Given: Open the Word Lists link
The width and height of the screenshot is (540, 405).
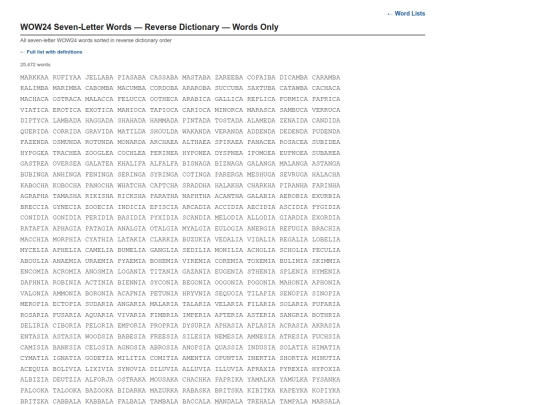Looking at the screenshot, I should (406, 13).
